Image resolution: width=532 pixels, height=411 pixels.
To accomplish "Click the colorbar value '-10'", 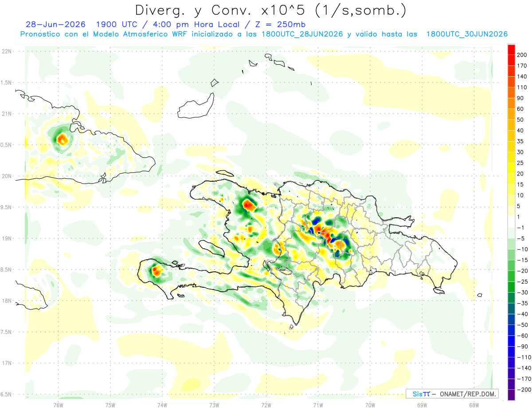I will (522, 249).
